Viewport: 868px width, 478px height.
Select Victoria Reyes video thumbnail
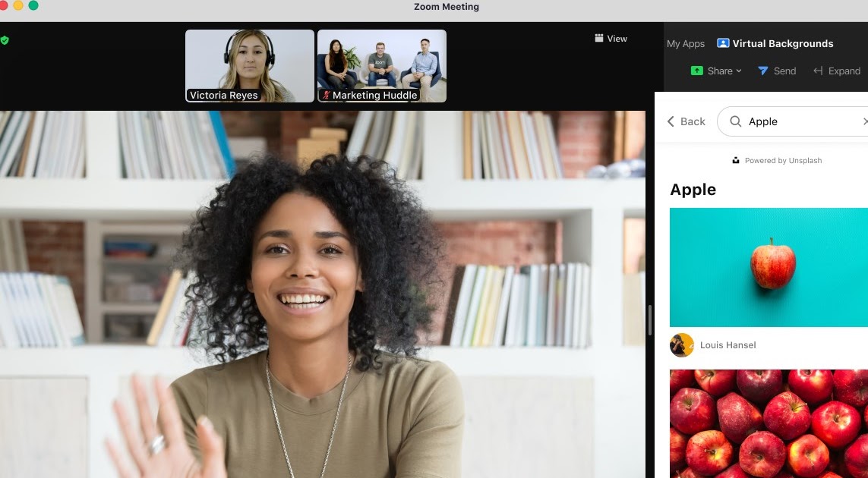(x=250, y=66)
